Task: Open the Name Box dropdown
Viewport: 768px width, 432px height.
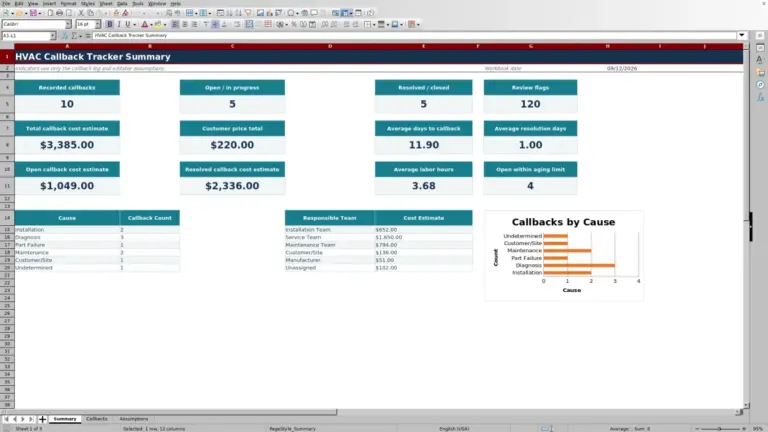Action: tap(52, 35)
